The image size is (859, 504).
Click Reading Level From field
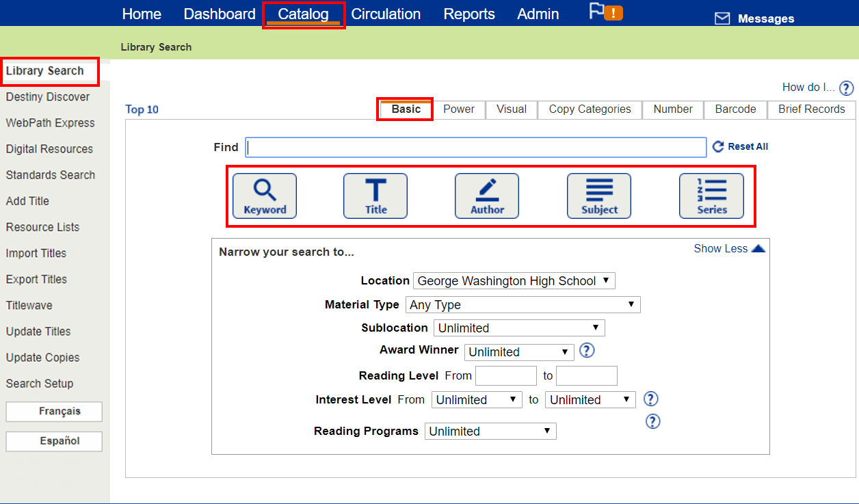pos(506,376)
